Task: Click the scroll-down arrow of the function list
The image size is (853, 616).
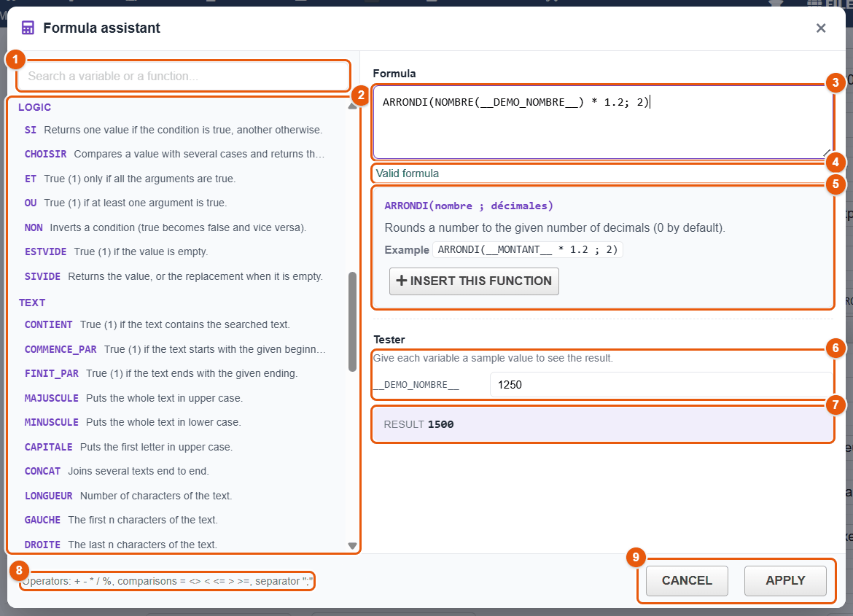Action: tap(353, 546)
